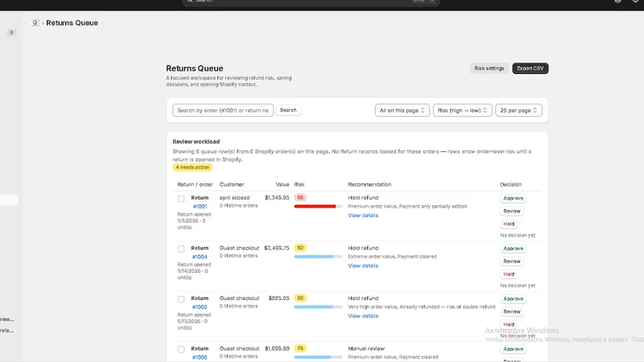644x362 pixels.
Task: Open order link #1002
Action: 200,307
